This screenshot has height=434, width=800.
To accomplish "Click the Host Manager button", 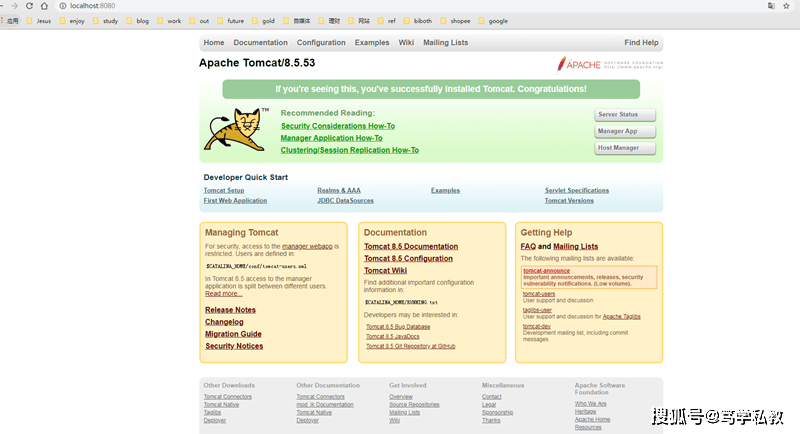I will tap(625, 148).
